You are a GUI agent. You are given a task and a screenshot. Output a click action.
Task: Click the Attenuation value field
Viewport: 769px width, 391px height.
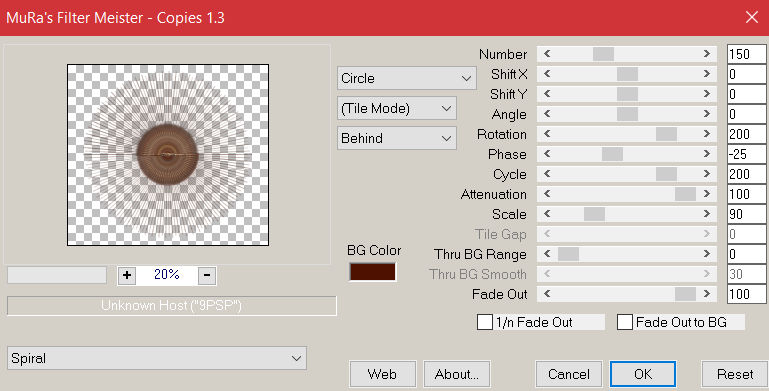[x=746, y=194]
